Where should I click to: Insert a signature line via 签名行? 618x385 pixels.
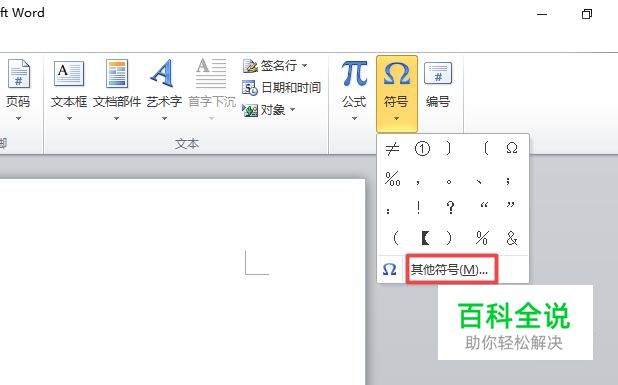(271, 65)
